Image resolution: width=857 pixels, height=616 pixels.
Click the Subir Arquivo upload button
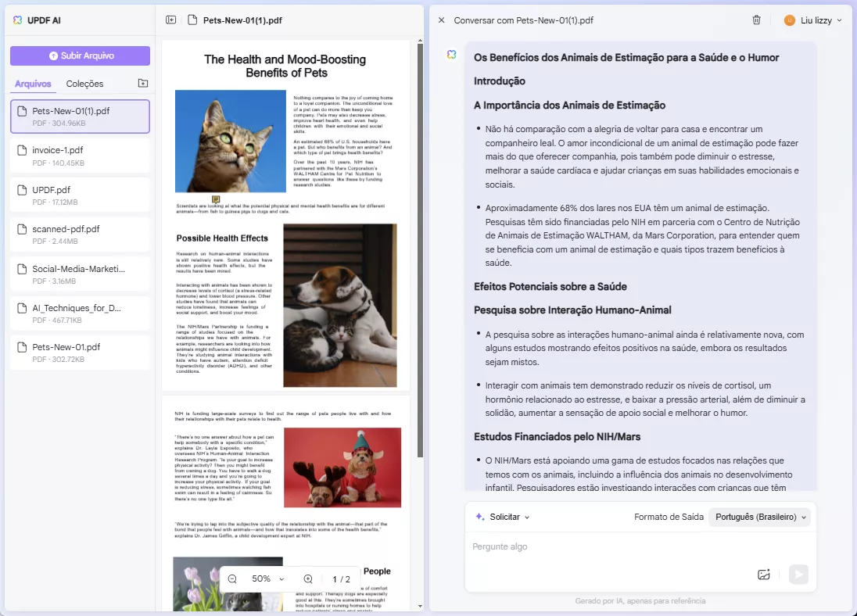(80, 56)
